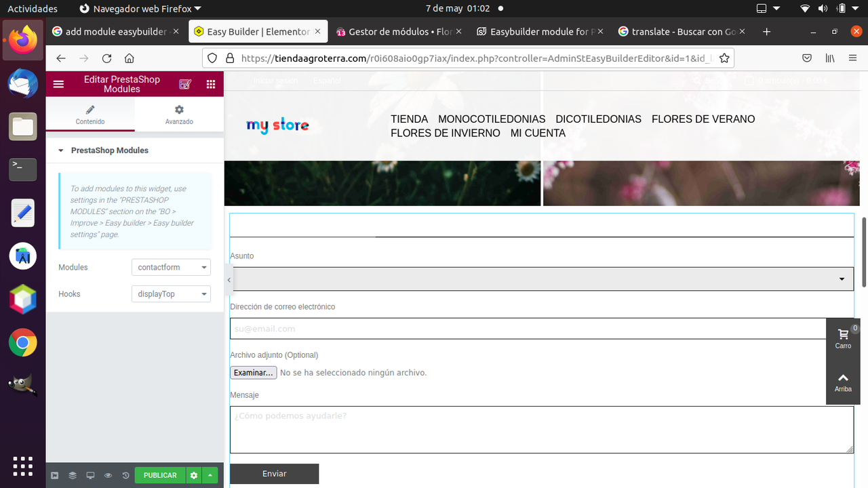Open the Firefox library icon
The image size is (868, 488).
click(830, 58)
